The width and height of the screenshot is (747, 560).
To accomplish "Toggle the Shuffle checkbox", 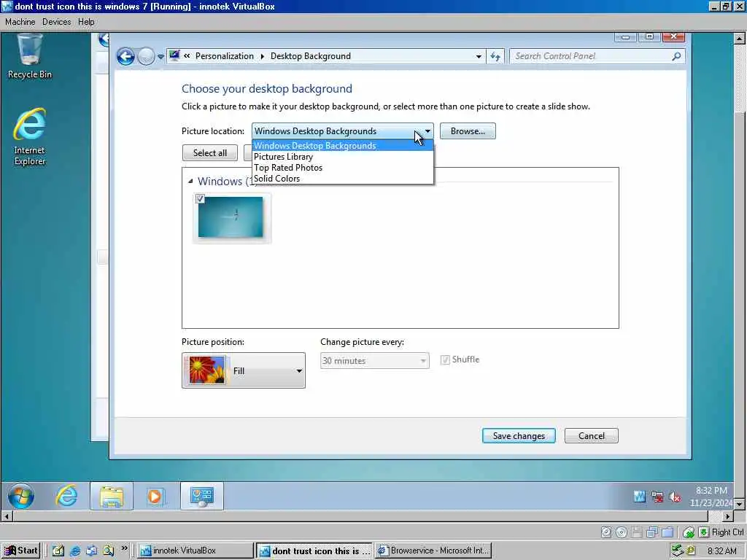I will pos(445,360).
